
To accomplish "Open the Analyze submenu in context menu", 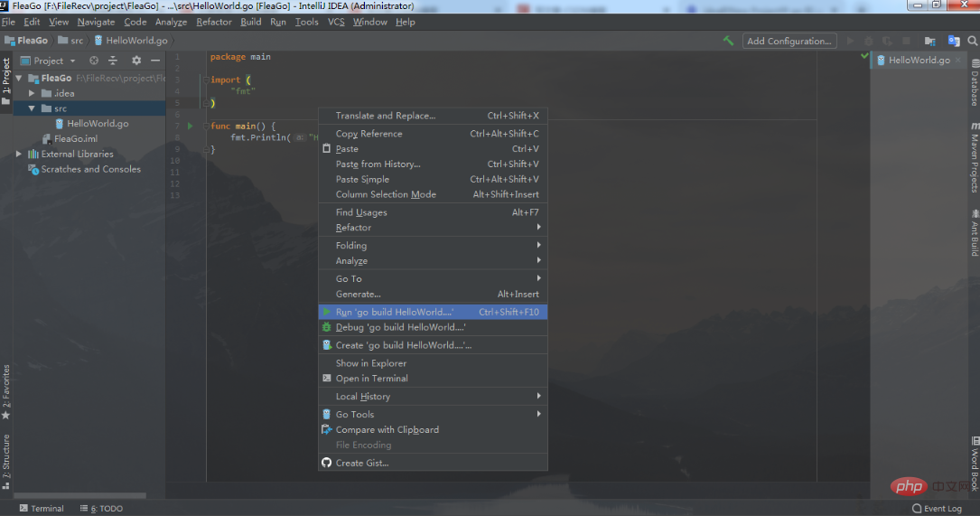I will [433, 261].
